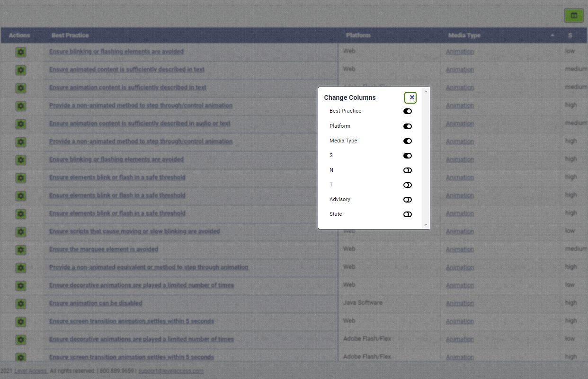The image size is (588, 379).
Task: Open 'Ensure animation content is sufficiently described in audio or text'
Action: click(140, 123)
